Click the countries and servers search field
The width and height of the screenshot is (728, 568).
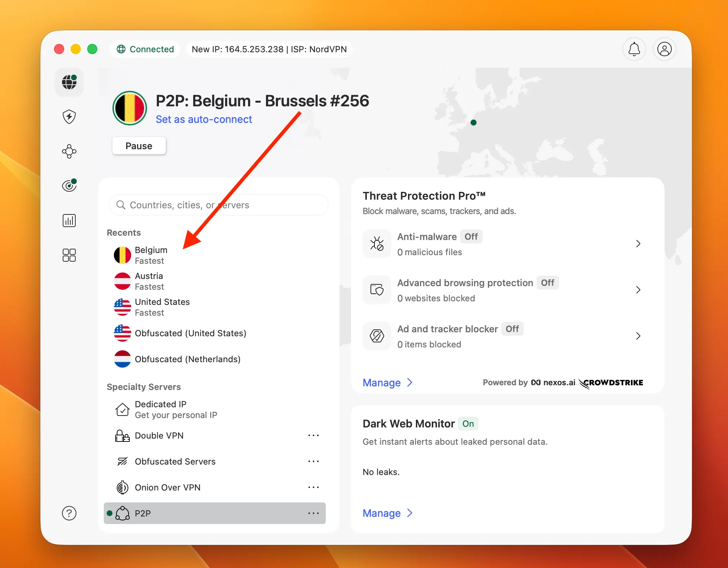point(218,205)
